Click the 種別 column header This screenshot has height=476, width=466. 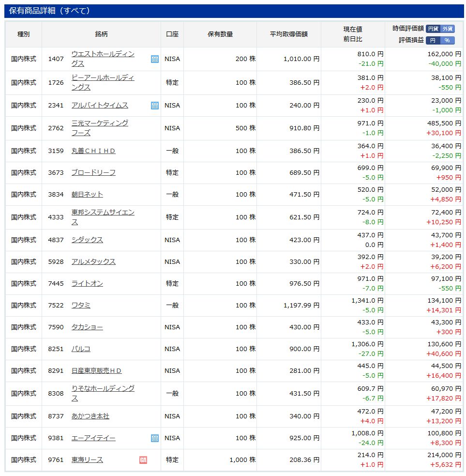[23, 34]
